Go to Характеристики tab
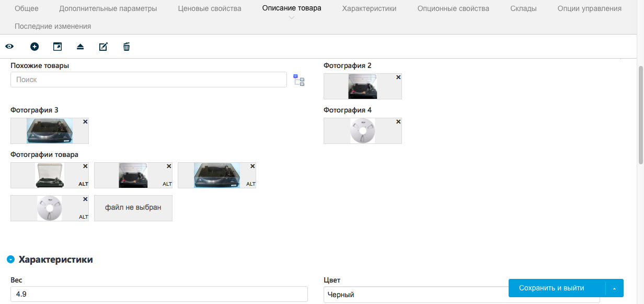 [x=369, y=8]
